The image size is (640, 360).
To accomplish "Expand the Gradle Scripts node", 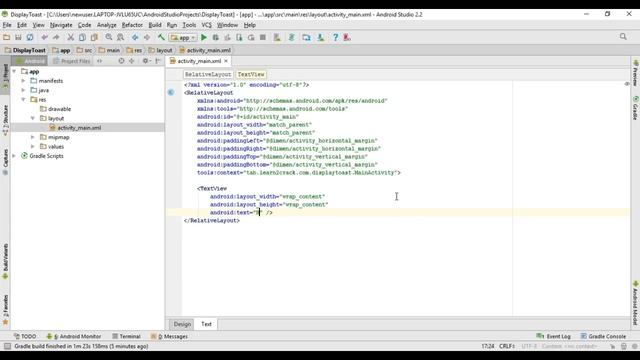I will point(14,156).
